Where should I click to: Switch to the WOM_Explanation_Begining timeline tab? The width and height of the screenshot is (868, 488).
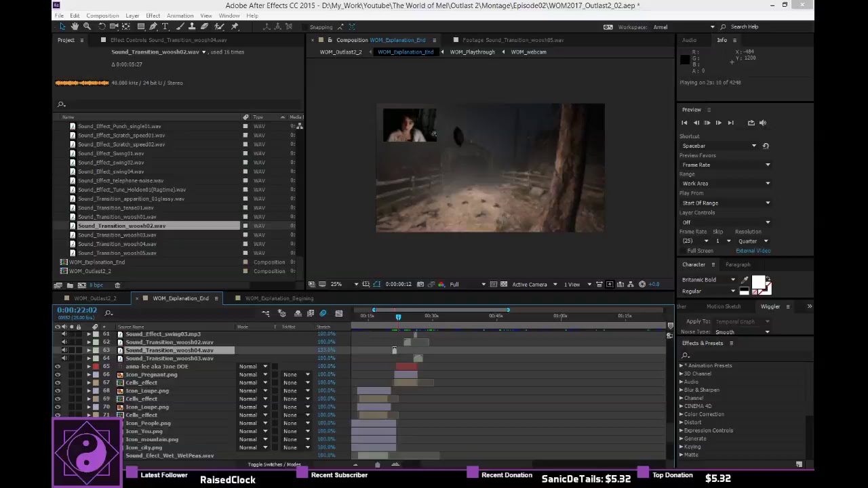[x=279, y=298]
